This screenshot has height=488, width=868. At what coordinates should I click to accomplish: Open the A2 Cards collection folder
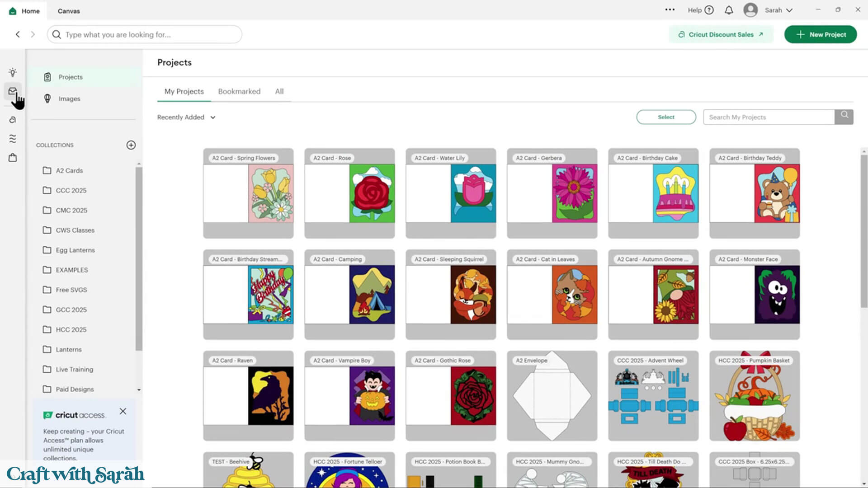click(69, 170)
